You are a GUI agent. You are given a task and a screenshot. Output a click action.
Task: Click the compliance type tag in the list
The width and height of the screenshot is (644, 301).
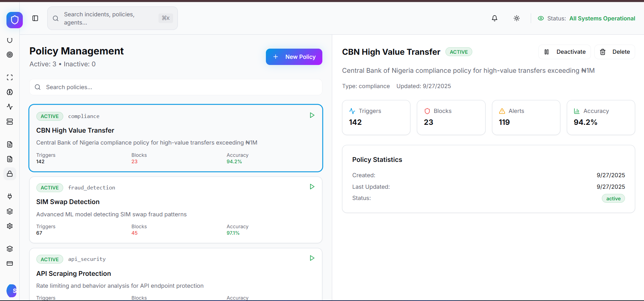84,116
